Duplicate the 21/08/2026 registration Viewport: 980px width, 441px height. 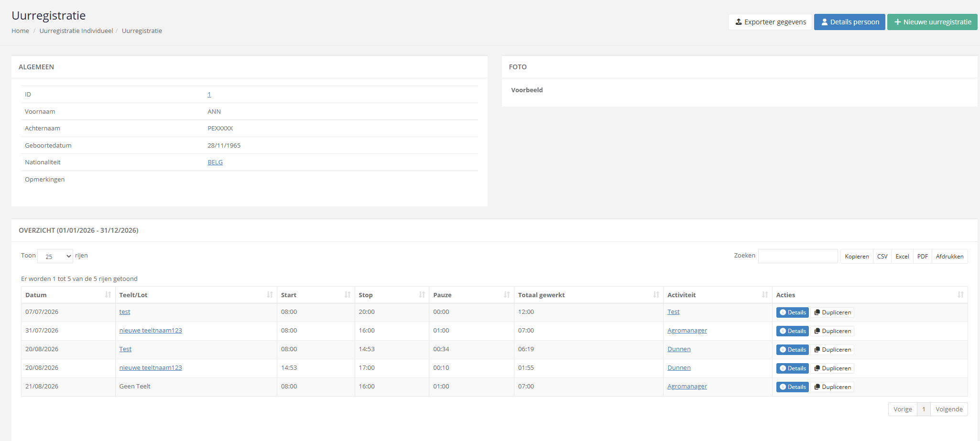[832, 387]
